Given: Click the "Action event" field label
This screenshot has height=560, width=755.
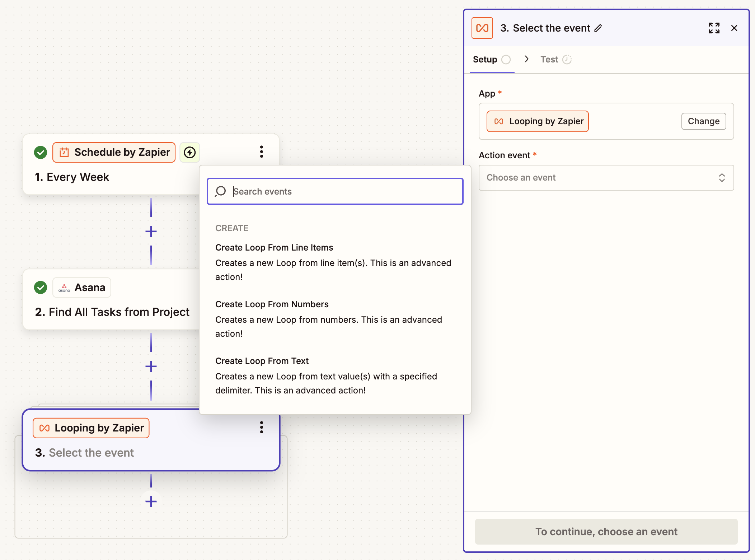Looking at the screenshot, I should pyautogui.click(x=505, y=155).
